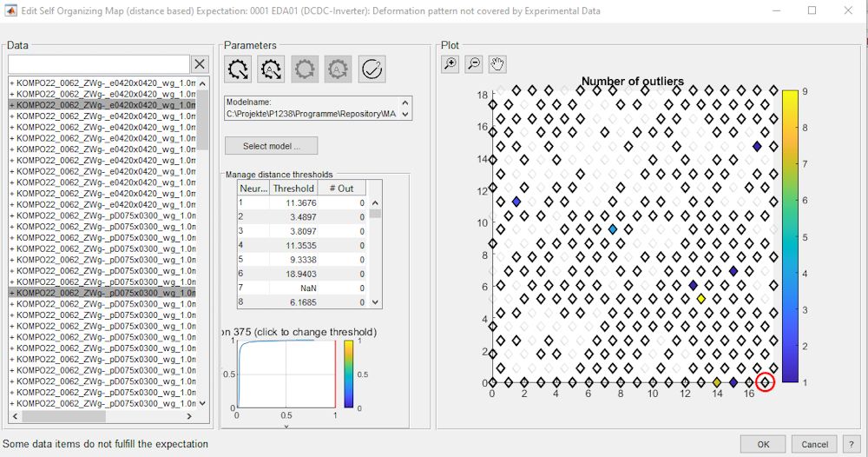Click the Threshold column header
This screenshot has height=457, width=868.
click(x=293, y=188)
